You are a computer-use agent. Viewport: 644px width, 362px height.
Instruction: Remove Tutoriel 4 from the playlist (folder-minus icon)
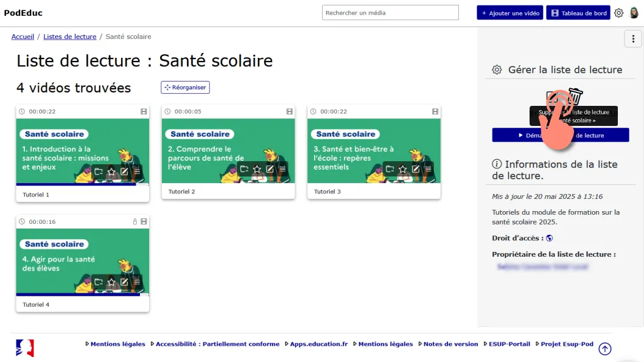pos(99,282)
